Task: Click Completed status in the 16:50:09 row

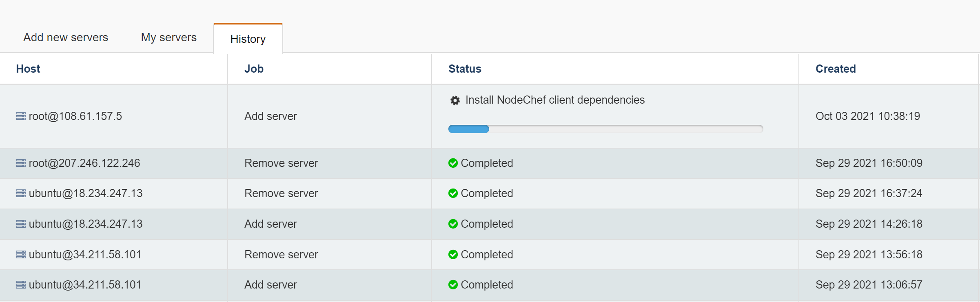Action: coord(487,163)
